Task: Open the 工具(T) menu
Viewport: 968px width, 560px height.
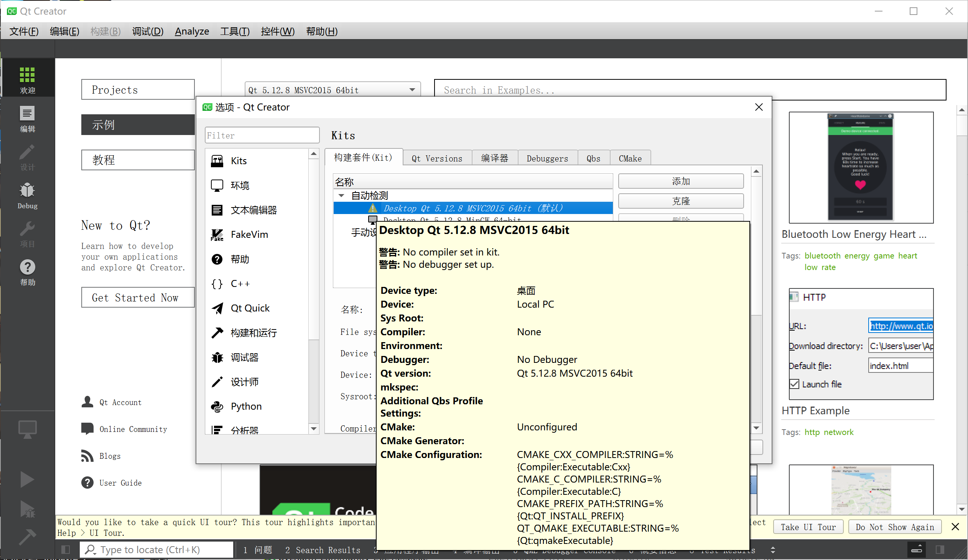Action: click(x=235, y=31)
